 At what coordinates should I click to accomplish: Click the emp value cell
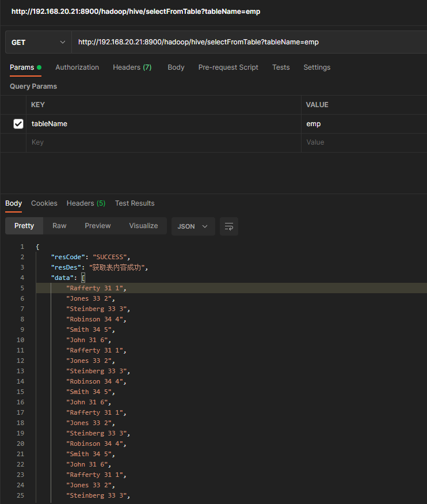(x=364, y=124)
